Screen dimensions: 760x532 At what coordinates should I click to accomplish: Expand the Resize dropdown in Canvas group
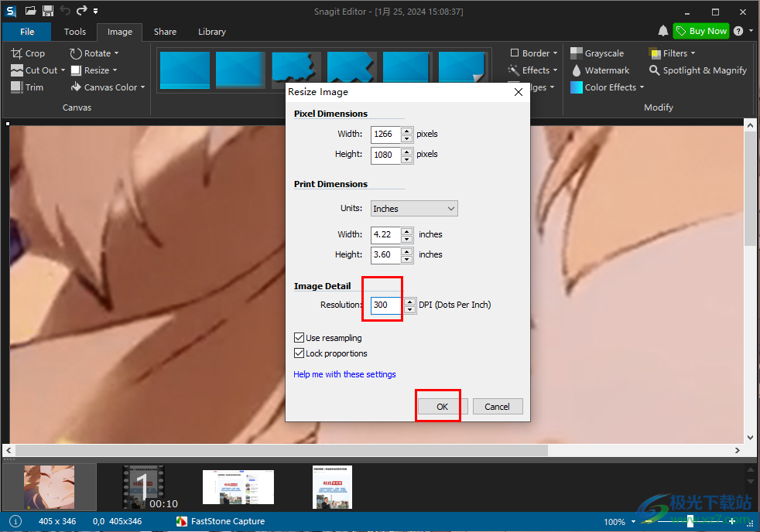tap(115, 70)
